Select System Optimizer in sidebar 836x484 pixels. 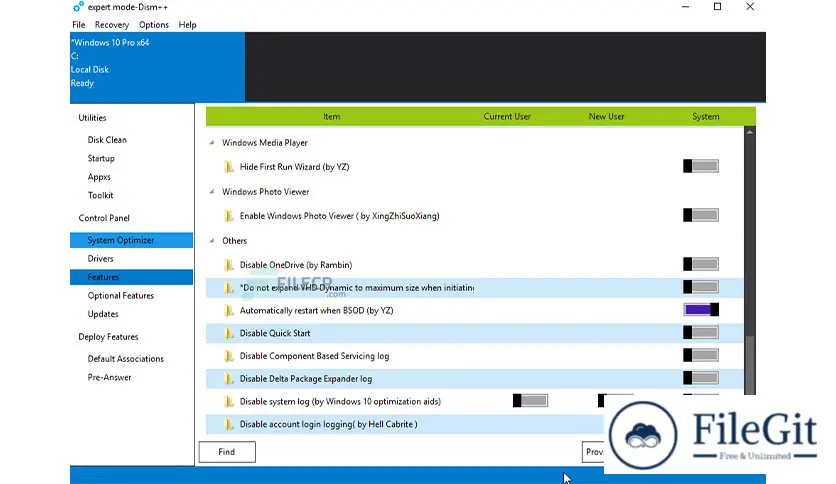131,240
